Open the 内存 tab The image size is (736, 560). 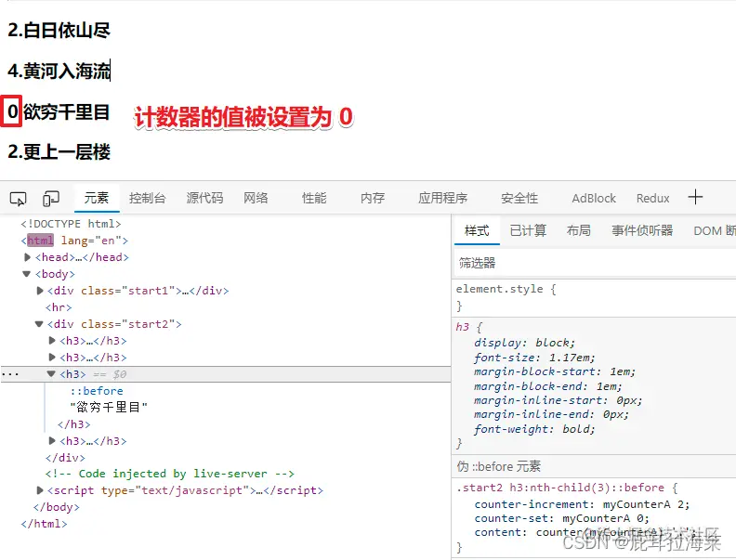point(373,198)
